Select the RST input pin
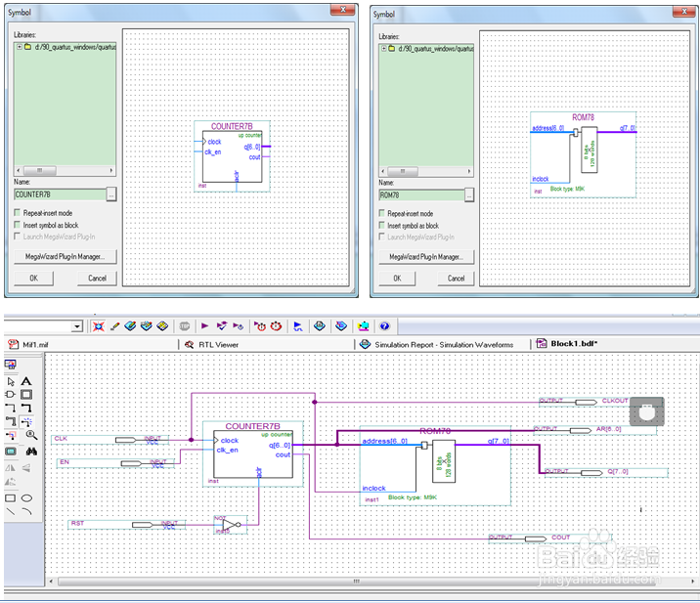The width and height of the screenshot is (700, 603). 127,525
